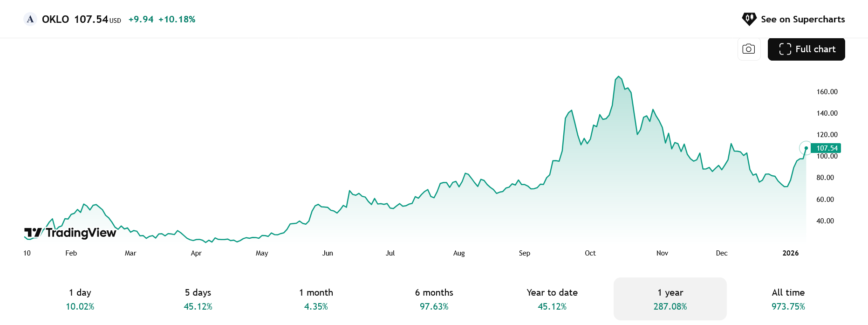Switch to 6 months range
This screenshot has height=325, width=868.
pyautogui.click(x=434, y=299)
